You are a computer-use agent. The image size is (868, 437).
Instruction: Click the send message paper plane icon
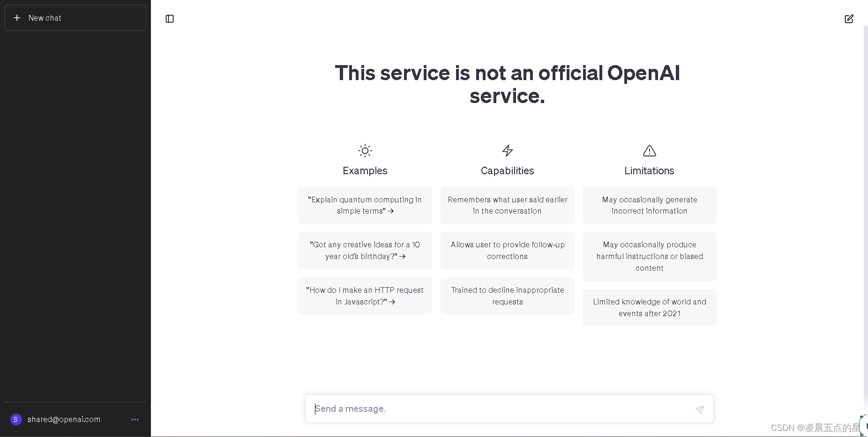pos(700,409)
